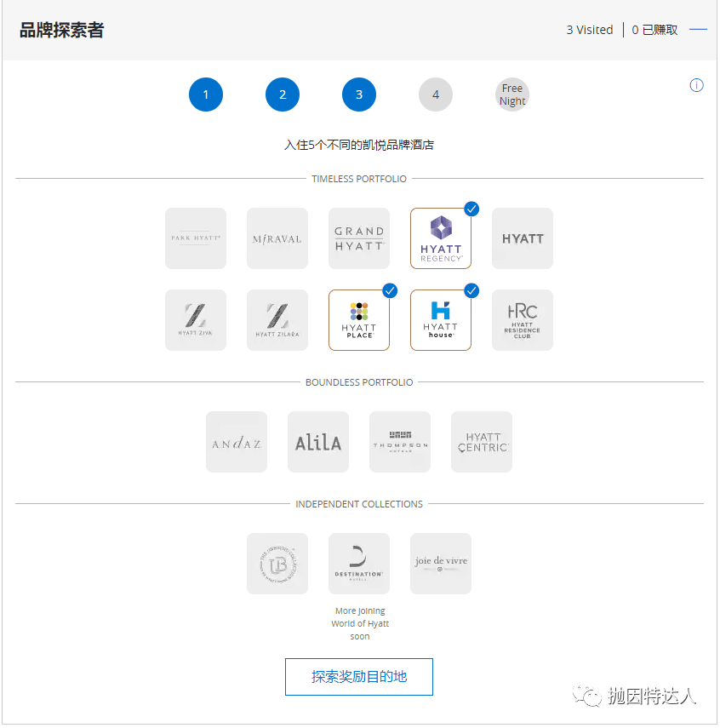The height and width of the screenshot is (728, 720).
Task: Select the Joie de Vivre tile
Action: 441,563
